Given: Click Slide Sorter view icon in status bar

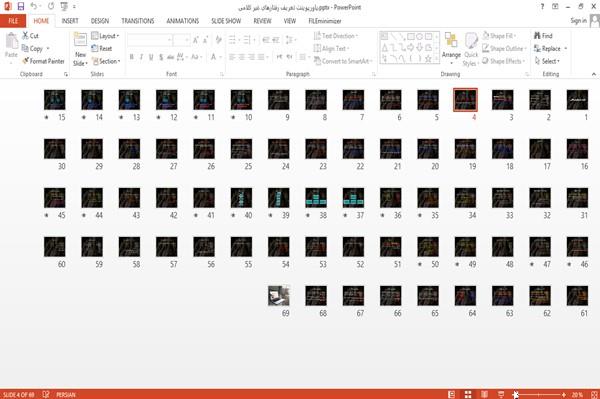Looking at the screenshot, I should point(468,394).
